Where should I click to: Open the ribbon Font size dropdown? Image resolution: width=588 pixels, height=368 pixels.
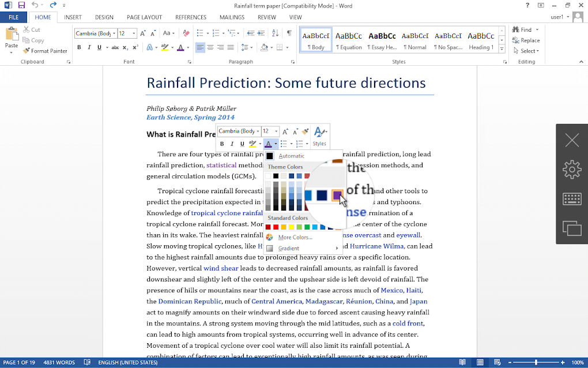click(134, 33)
